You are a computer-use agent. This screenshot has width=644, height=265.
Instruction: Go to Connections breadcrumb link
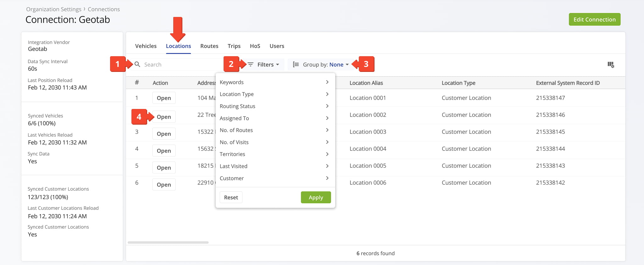tap(103, 9)
